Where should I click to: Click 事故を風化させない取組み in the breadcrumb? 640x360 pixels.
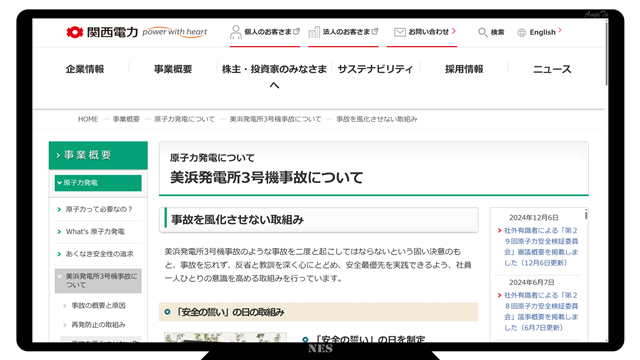point(377,119)
